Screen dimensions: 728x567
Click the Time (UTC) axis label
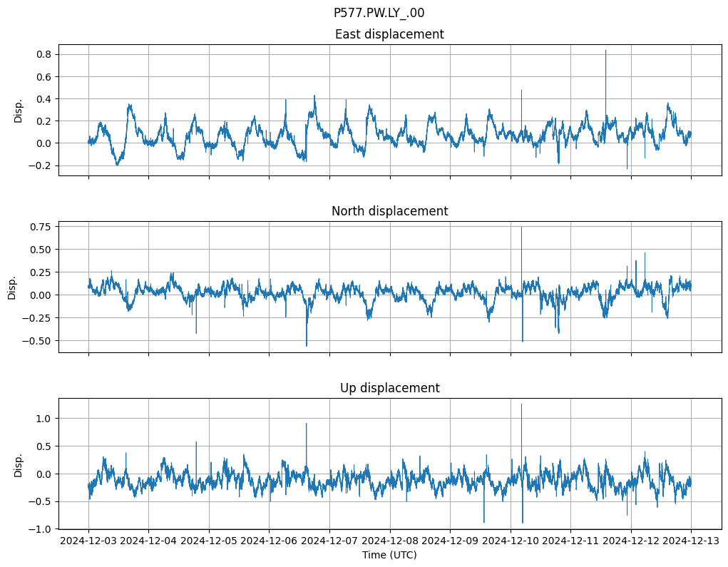point(389,554)
